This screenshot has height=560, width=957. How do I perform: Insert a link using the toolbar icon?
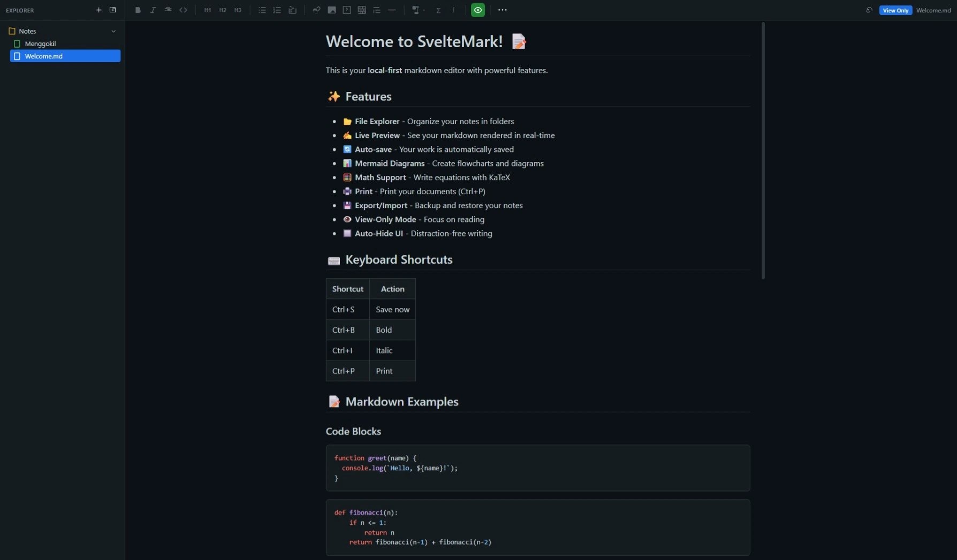[316, 10]
